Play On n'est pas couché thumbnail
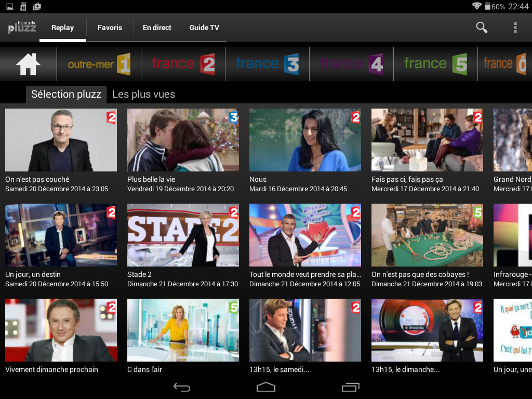The width and height of the screenshot is (532, 399). click(x=61, y=140)
